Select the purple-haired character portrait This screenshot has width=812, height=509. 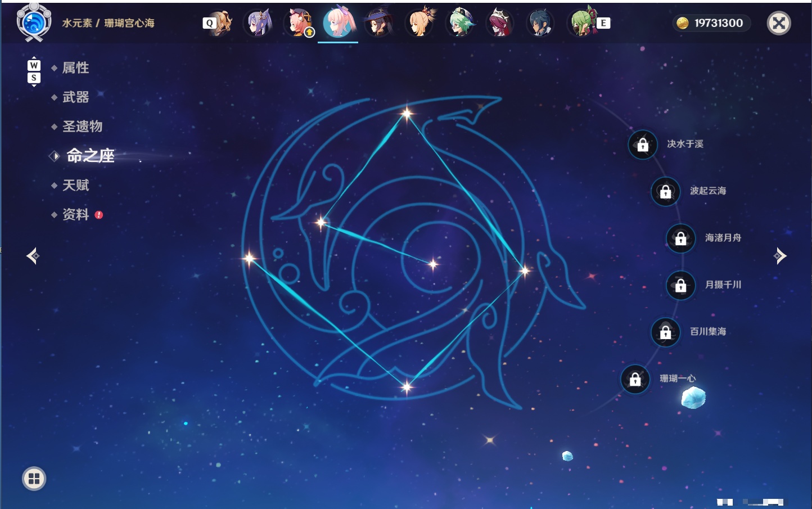tap(259, 23)
